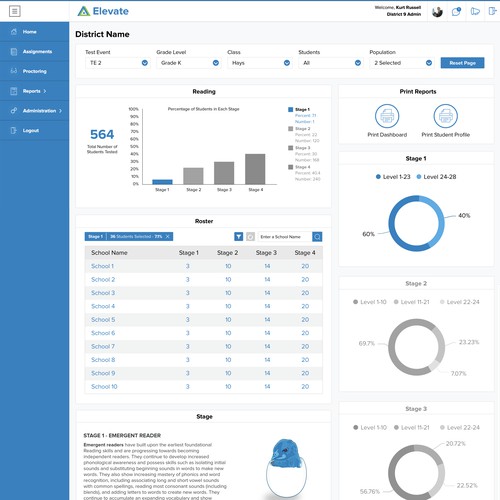Click the announcements megaphone icon
This screenshot has height=500, width=500.
(475, 12)
